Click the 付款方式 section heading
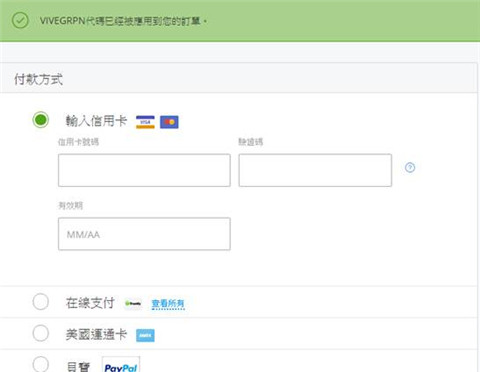The image size is (480, 372). 38,80
